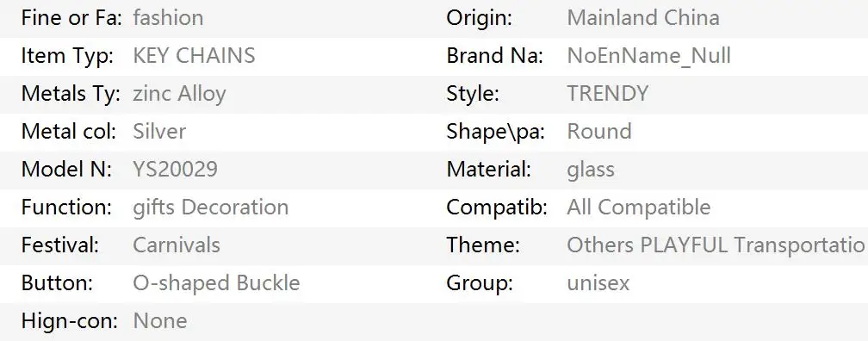Screen dimensions: 868x341
Task: Click the 'Brand Na:' label
Action: 495,55
